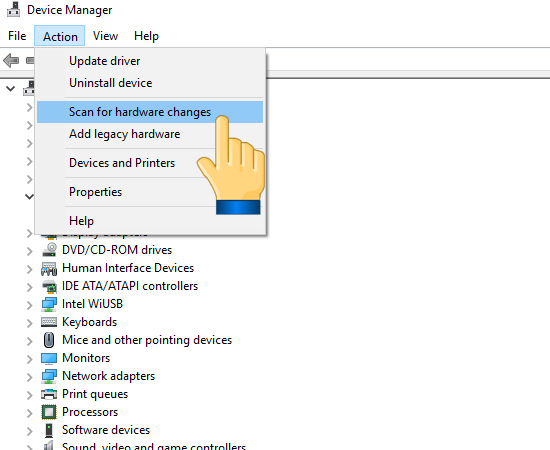Expand the DVD/CD-ROM drives node

coord(29,250)
